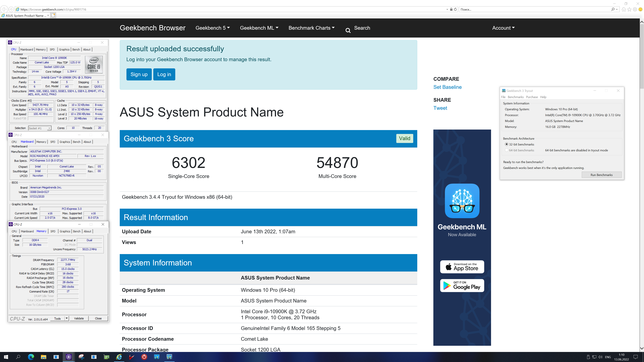Image resolution: width=644 pixels, height=362 pixels.
Task: Click the Run Benchmarks button
Action: [x=602, y=175]
